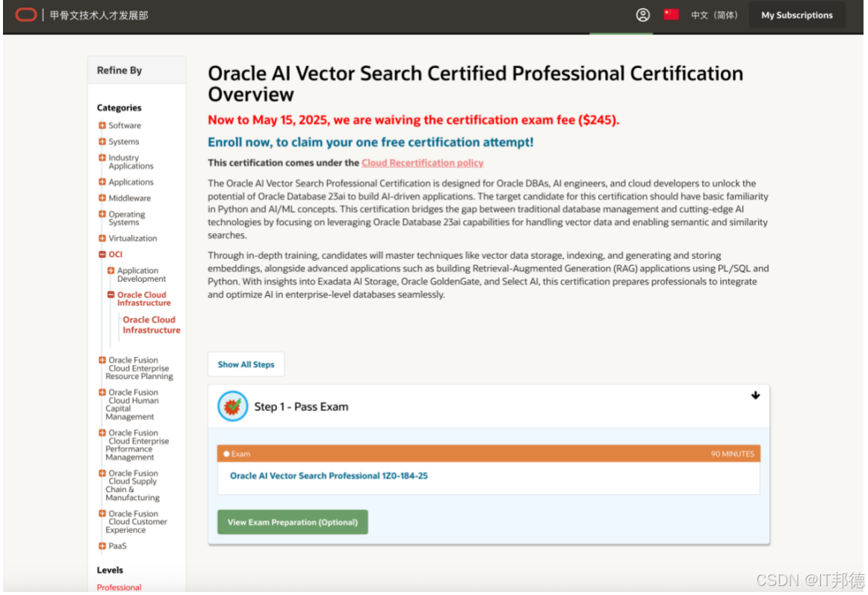
Task: Select the Middleware category label
Action: click(x=129, y=198)
